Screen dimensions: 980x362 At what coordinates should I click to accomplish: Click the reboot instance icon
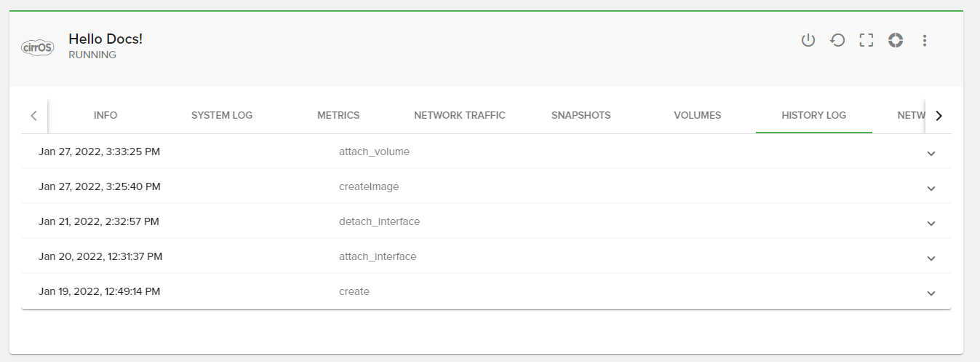click(837, 41)
